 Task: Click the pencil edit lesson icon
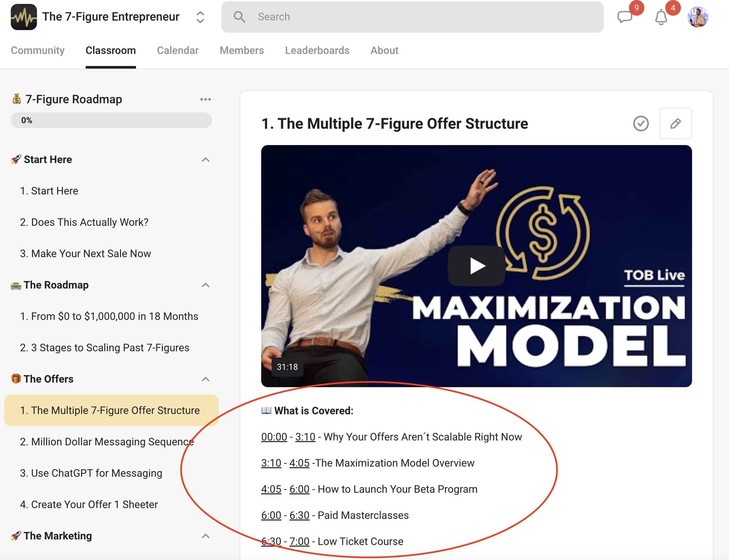click(x=675, y=123)
